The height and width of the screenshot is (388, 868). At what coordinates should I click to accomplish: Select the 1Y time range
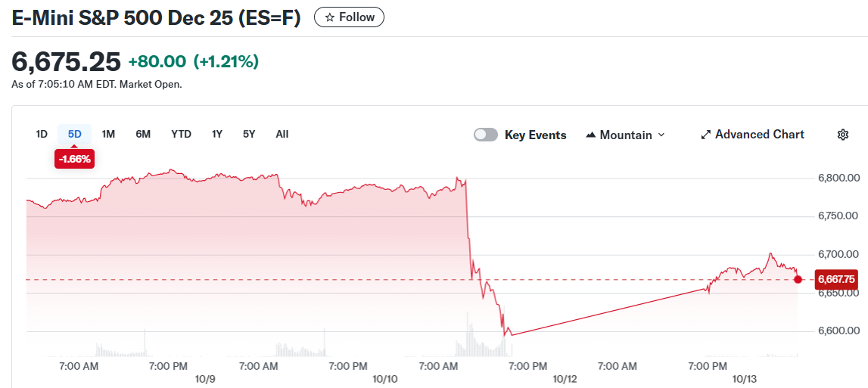coord(217,134)
